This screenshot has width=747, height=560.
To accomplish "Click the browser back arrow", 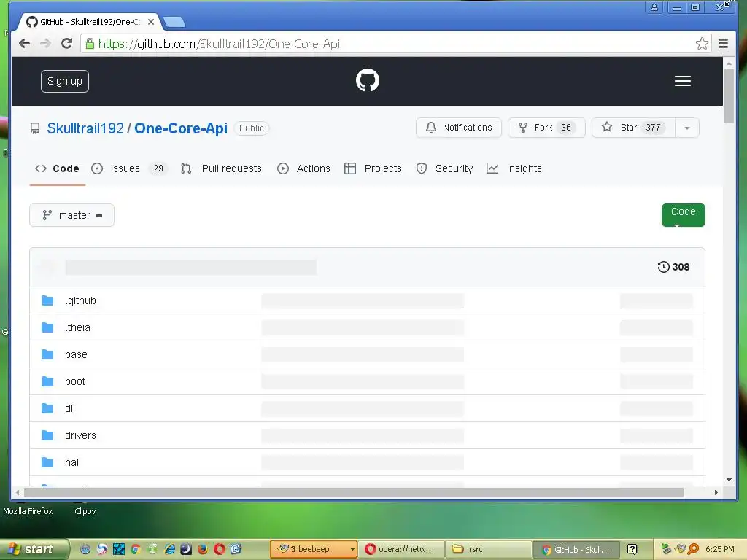I will [24, 43].
